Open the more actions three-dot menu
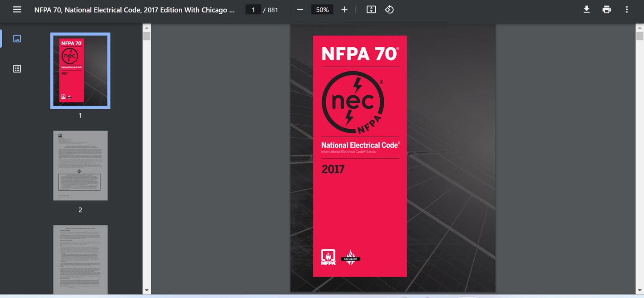This screenshot has width=644, height=298. [627, 9]
